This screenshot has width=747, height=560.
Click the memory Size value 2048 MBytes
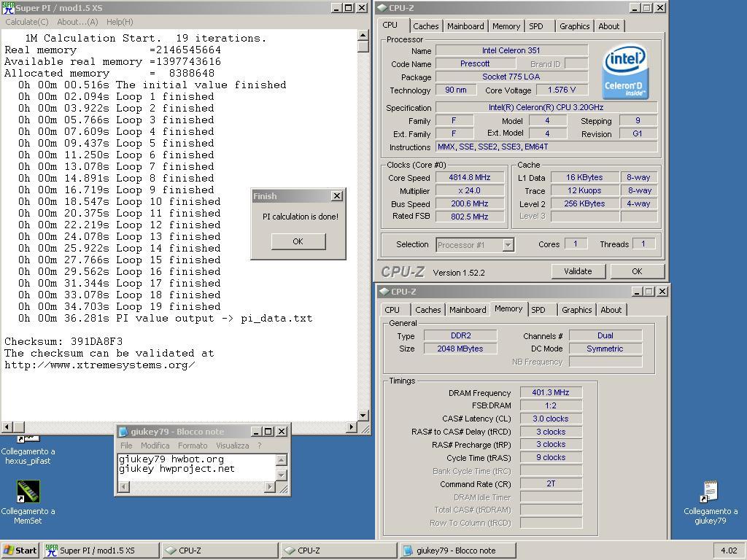[x=460, y=349]
